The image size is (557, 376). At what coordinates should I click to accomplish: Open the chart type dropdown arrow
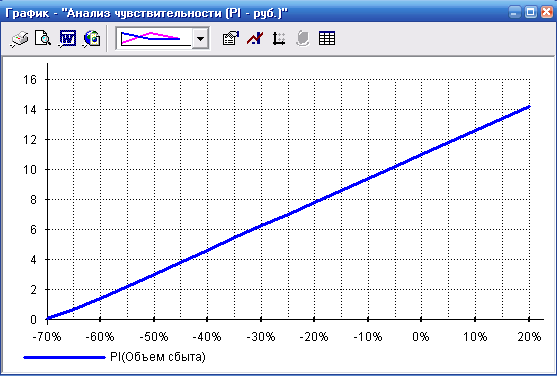point(200,38)
